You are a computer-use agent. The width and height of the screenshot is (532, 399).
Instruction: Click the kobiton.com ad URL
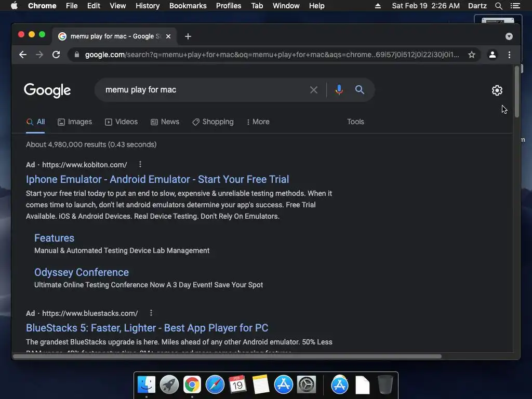(85, 165)
